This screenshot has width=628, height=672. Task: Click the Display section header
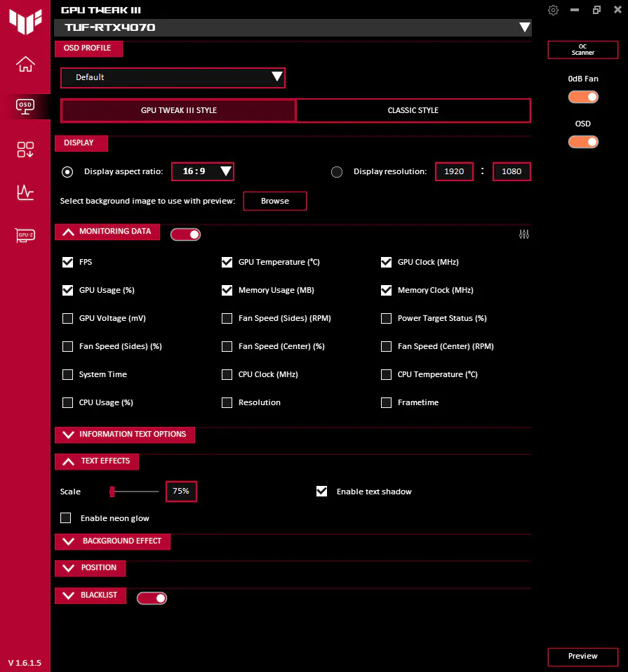(81, 143)
